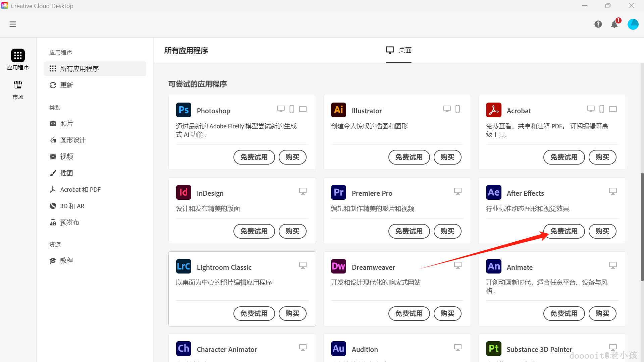Open the Premiere Pro app icon

(x=338, y=192)
